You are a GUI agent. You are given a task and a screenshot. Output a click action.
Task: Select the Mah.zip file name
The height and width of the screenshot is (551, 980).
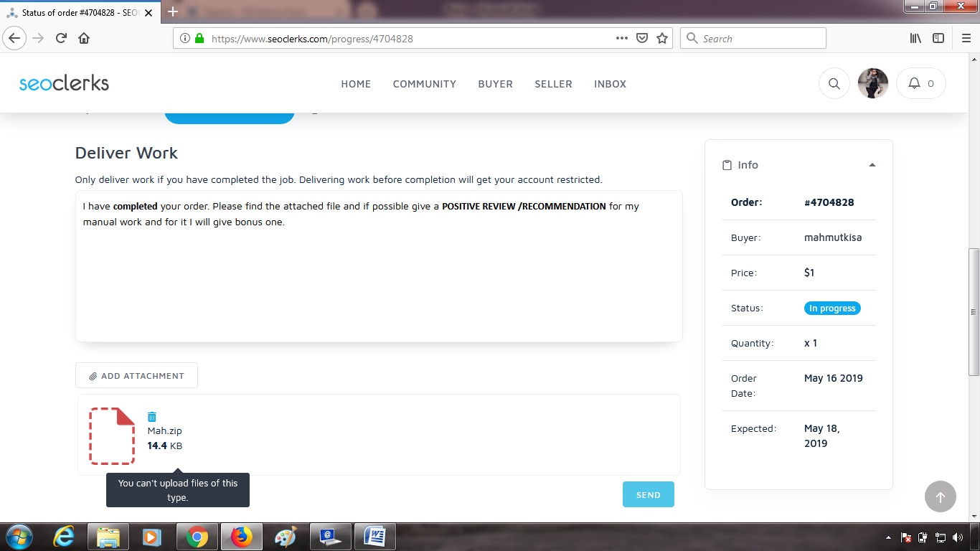(165, 430)
